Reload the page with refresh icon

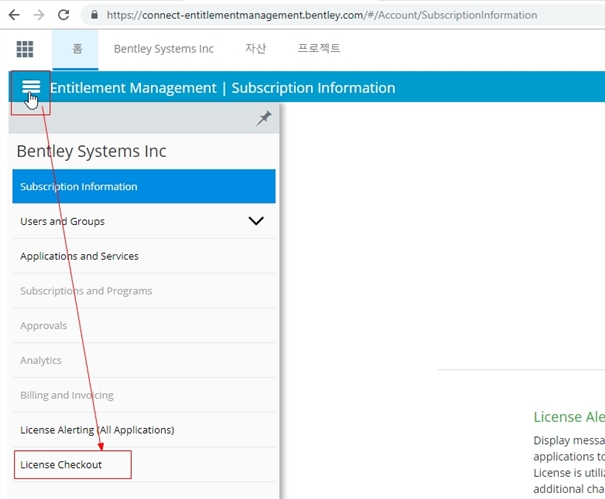point(63,15)
